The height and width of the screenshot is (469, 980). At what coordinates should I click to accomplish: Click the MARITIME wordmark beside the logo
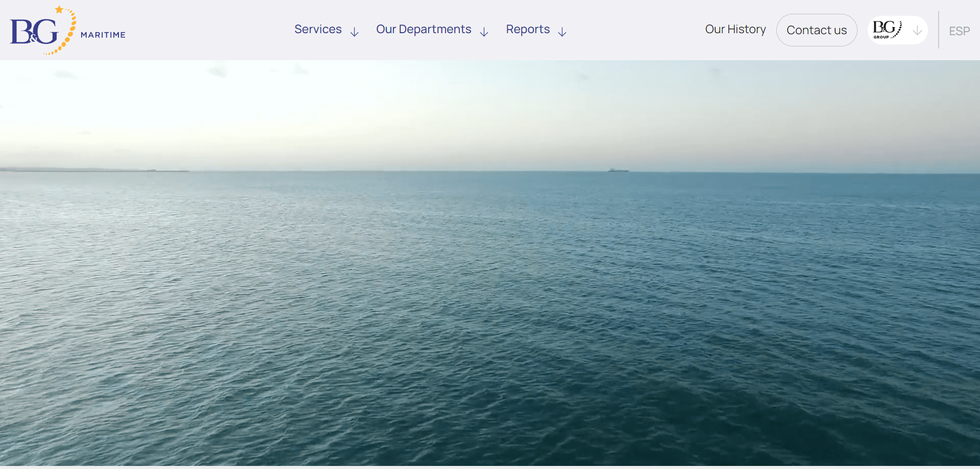103,35
